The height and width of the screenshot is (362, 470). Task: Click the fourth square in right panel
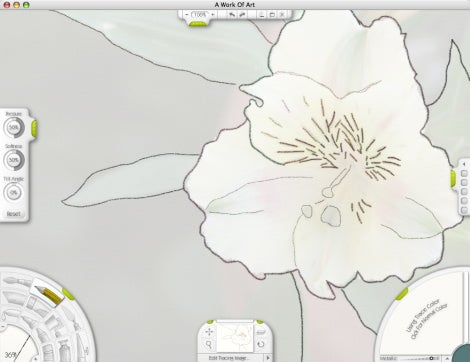tap(464, 201)
